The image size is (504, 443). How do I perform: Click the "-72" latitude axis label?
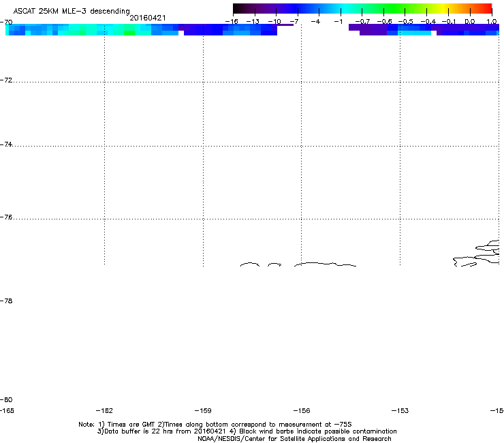tap(6, 80)
